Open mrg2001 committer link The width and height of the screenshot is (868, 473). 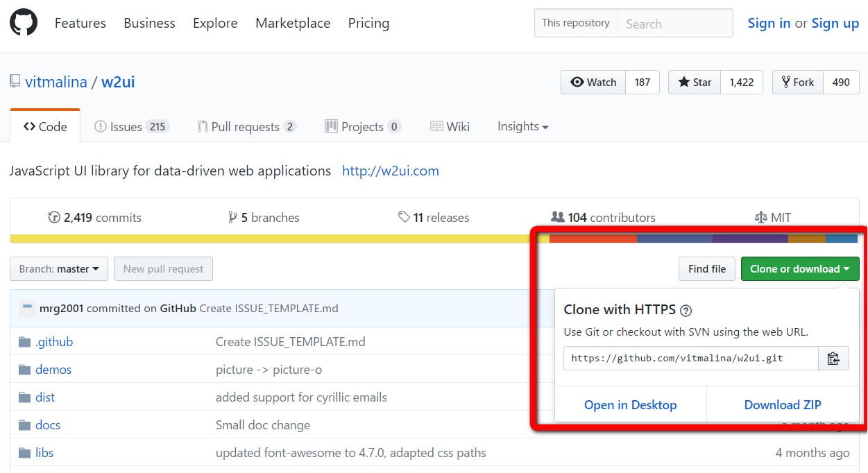62,309
